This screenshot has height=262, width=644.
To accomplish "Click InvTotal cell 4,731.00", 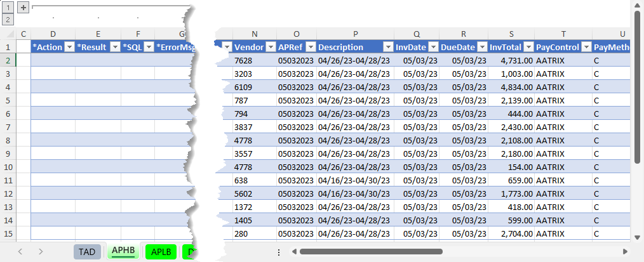I will [x=511, y=60].
